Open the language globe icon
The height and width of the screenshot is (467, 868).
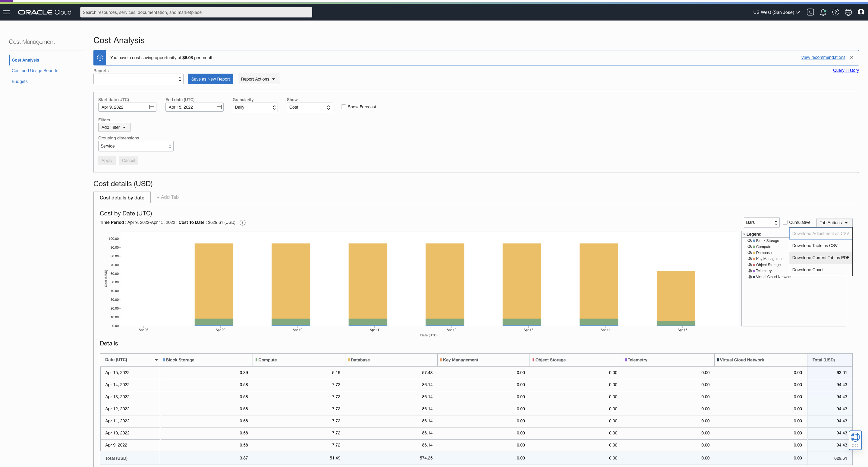(x=848, y=12)
